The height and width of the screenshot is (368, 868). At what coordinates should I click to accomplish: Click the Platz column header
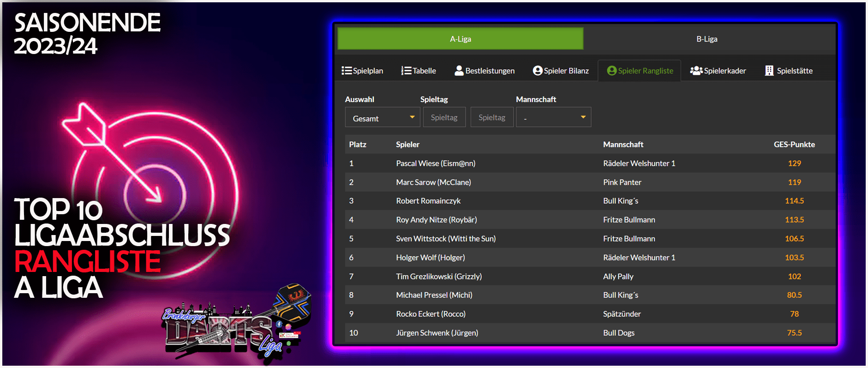358,145
